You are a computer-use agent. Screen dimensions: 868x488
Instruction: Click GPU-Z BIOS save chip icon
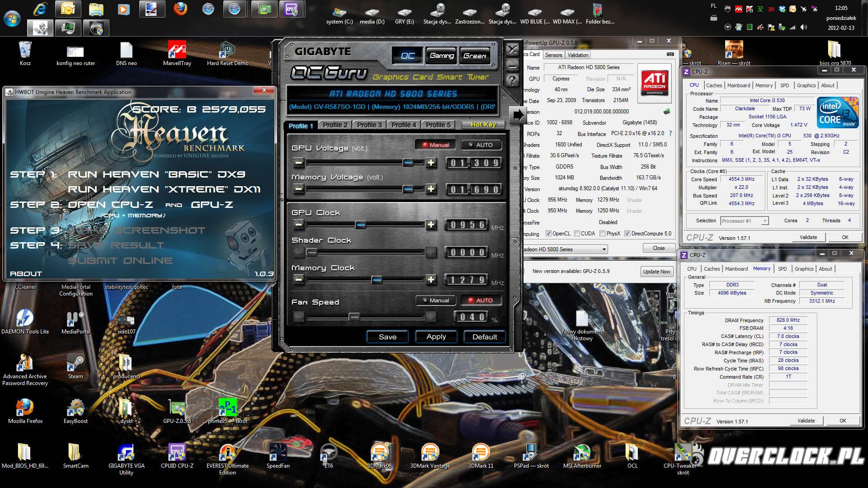click(667, 111)
